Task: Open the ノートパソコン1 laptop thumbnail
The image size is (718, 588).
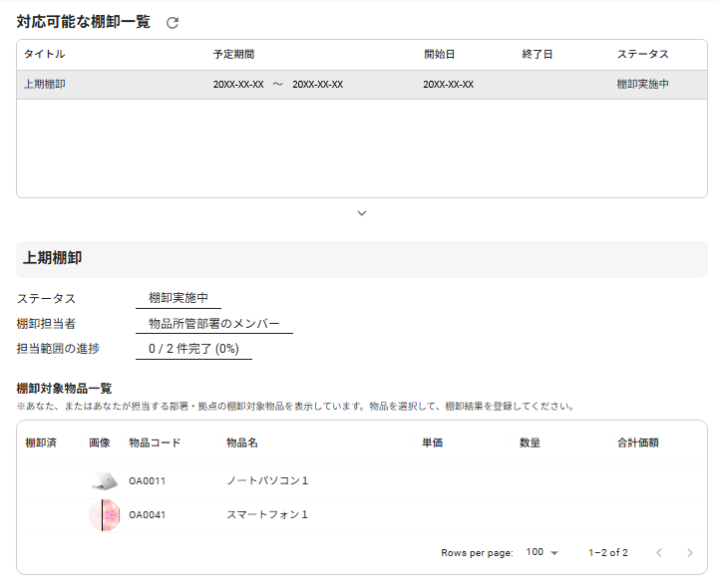Action: pos(105,481)
